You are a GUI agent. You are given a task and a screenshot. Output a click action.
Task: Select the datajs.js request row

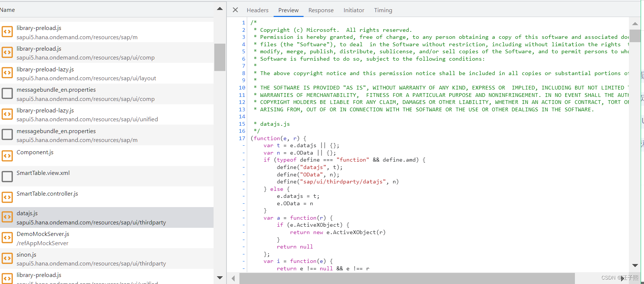[107, 217]
